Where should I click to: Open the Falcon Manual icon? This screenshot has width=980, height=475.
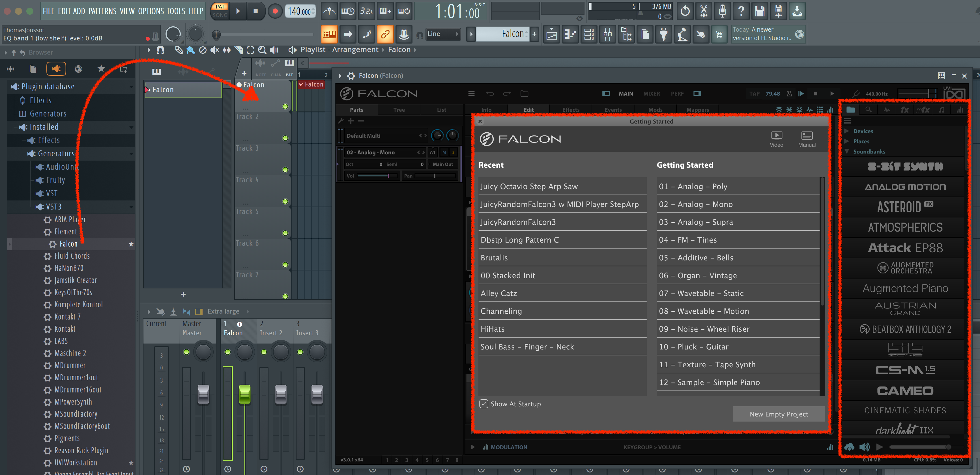(x=807, y=139)
